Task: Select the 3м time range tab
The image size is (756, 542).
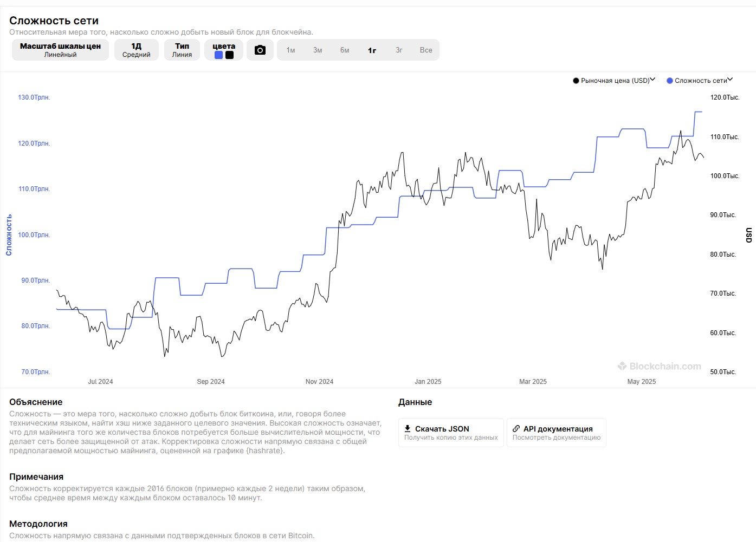Action: pos(318,50)
